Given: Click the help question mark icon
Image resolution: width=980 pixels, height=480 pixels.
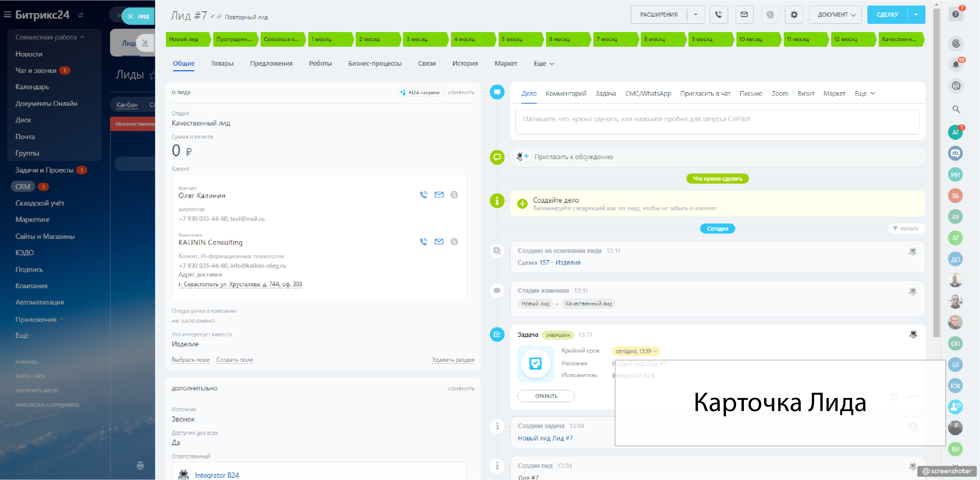Looking at the screenshot, I should [955, 14].
